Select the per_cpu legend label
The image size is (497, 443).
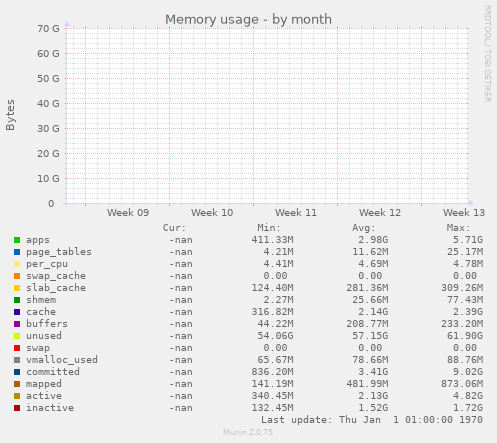click(x=47, y=264)
